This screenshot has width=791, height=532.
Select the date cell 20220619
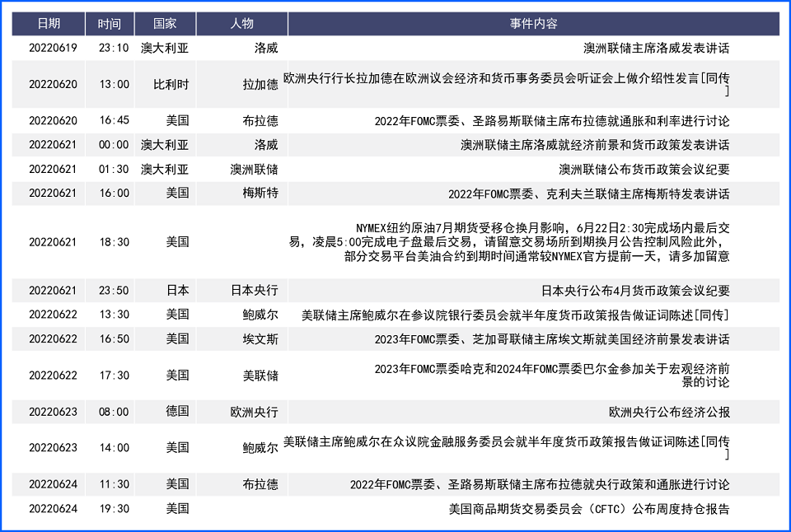coord(53,48)
